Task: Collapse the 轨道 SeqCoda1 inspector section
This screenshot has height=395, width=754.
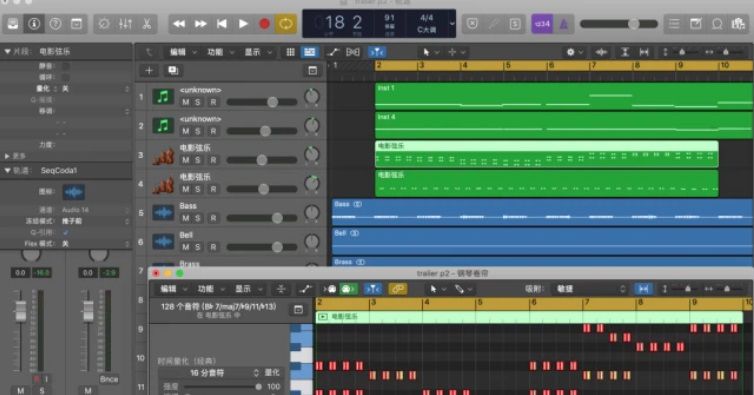Action: (x=7, y=171)
